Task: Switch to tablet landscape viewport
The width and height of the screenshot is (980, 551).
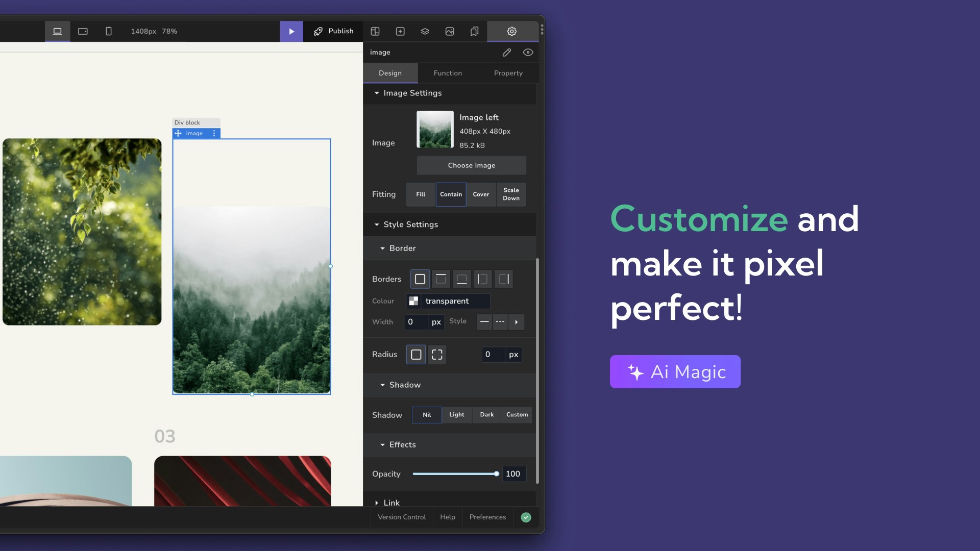Action: 83,31
